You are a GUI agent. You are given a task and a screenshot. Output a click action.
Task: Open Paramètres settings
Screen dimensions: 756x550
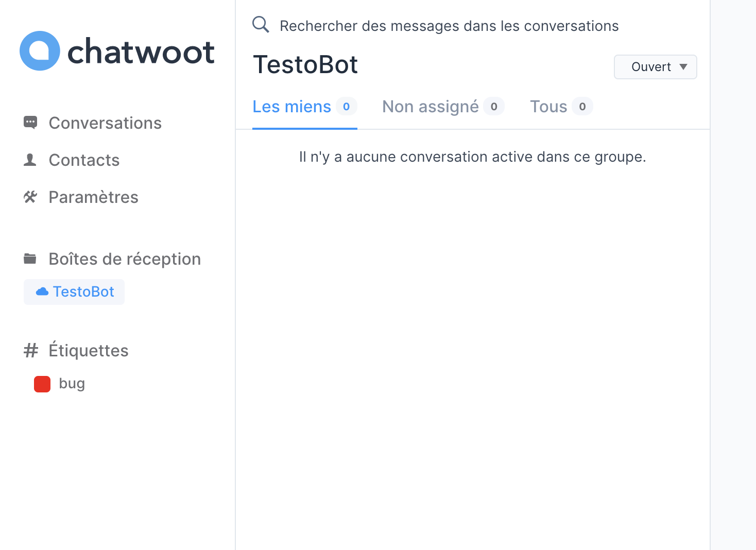tap(93, 197)
